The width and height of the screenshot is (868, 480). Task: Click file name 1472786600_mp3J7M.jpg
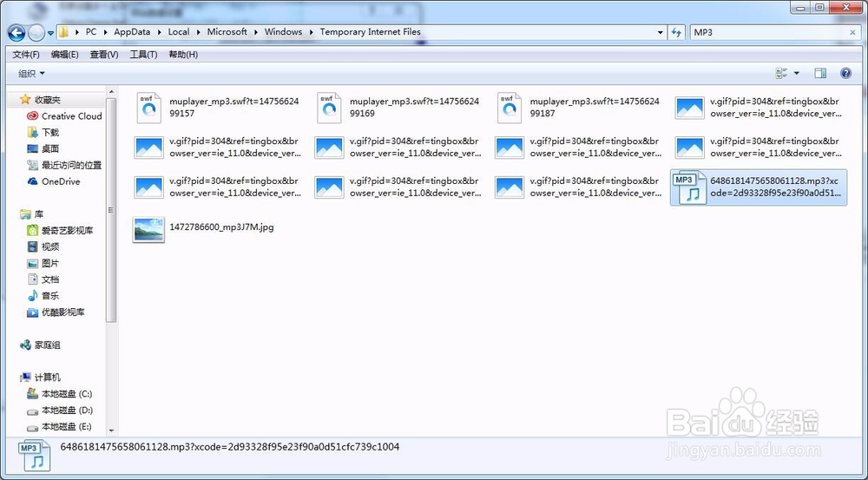[x=221, y=227]
